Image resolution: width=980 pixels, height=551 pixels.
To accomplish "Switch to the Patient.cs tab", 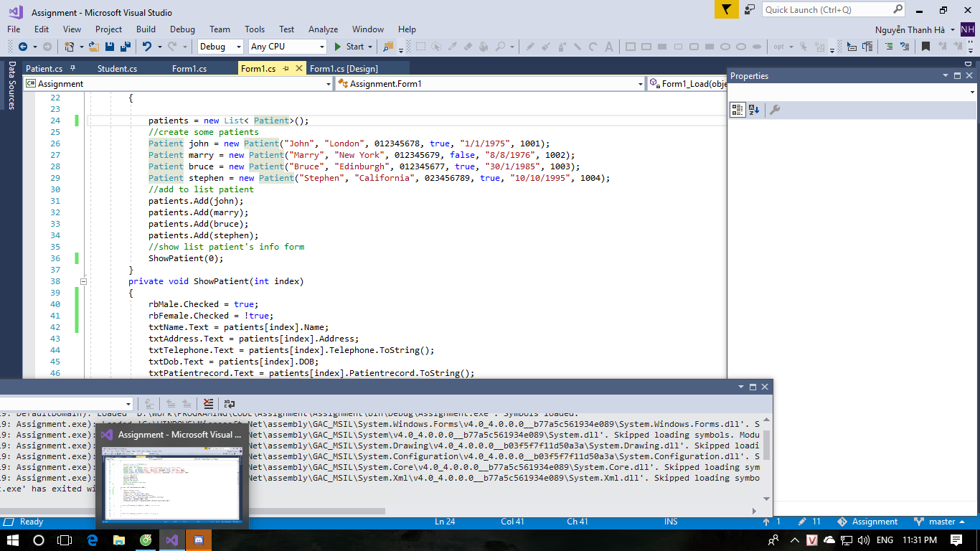I will pos(44,68).
